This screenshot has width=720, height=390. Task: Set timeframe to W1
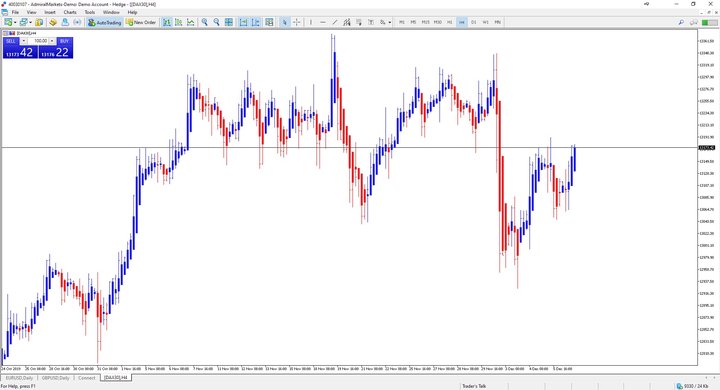486,22
